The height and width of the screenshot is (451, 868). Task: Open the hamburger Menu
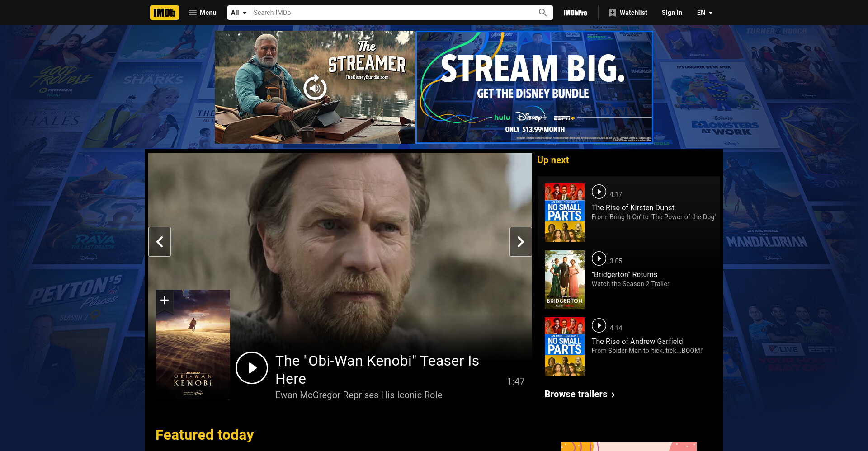[202, 13]
